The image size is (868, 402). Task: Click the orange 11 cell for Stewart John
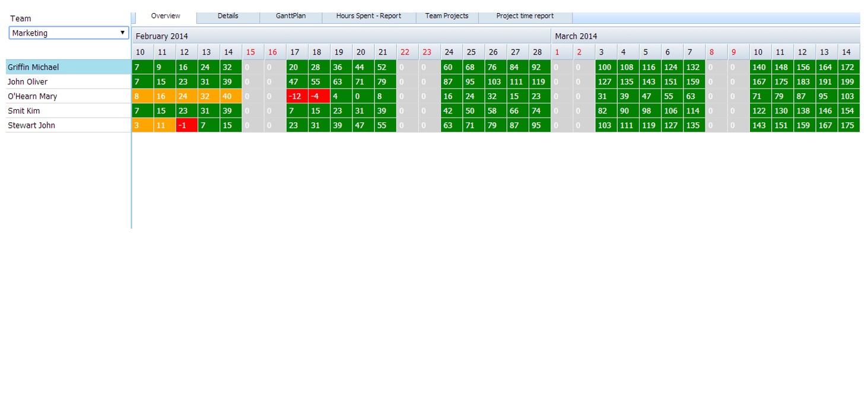(165, 125)
